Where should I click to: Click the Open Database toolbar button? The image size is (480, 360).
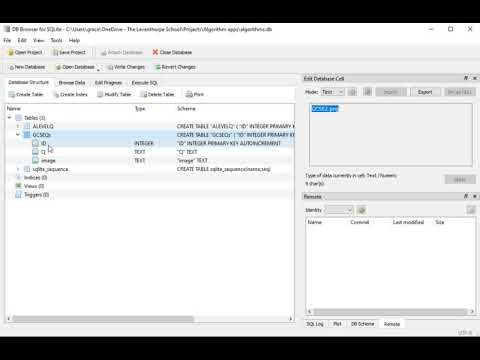pyautogui.click(x=75, y=67)
